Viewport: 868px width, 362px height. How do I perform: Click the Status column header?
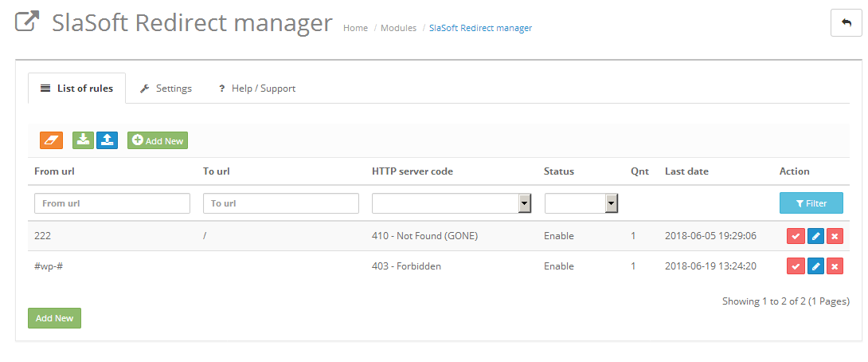click(559, 171)
